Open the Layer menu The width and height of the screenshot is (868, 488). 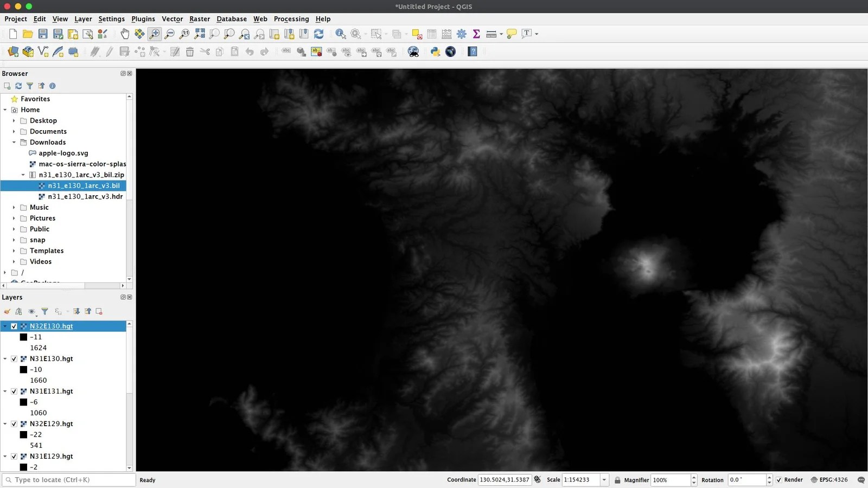pyautogui.click(x=83, y=19)
